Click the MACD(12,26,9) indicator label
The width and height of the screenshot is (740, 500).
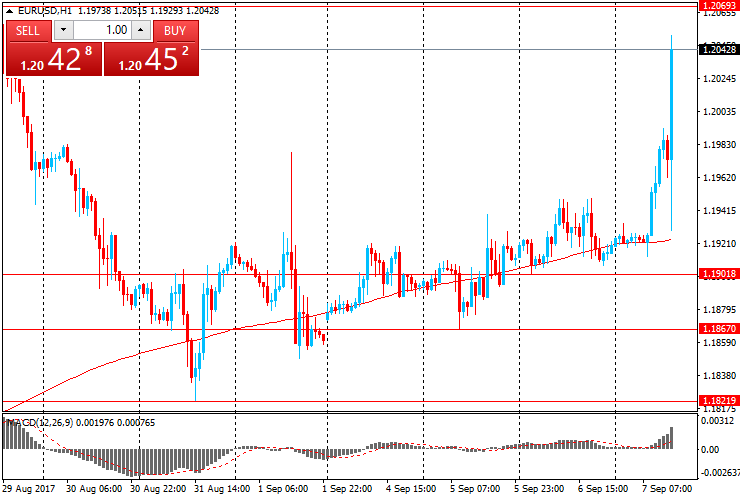pyautogui.click(x=40, y=423)
